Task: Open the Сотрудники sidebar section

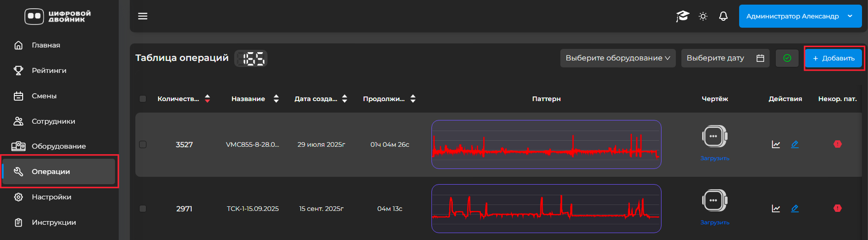Action: point(53,121)
